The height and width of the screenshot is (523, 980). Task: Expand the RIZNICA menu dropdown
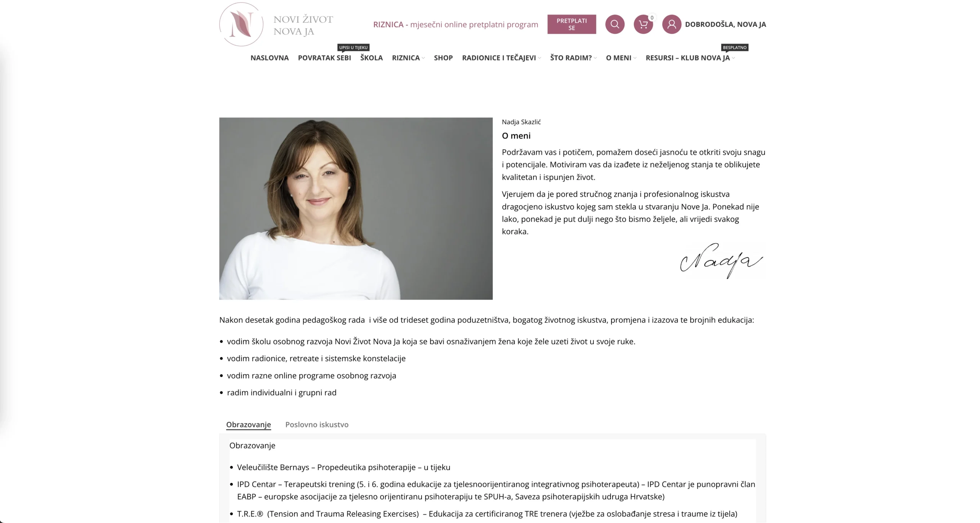408,58
